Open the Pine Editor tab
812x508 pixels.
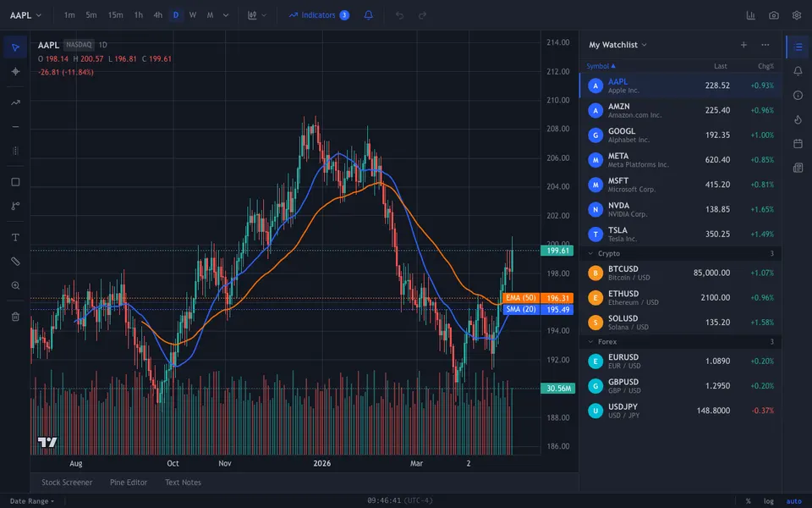click(129, 482)
